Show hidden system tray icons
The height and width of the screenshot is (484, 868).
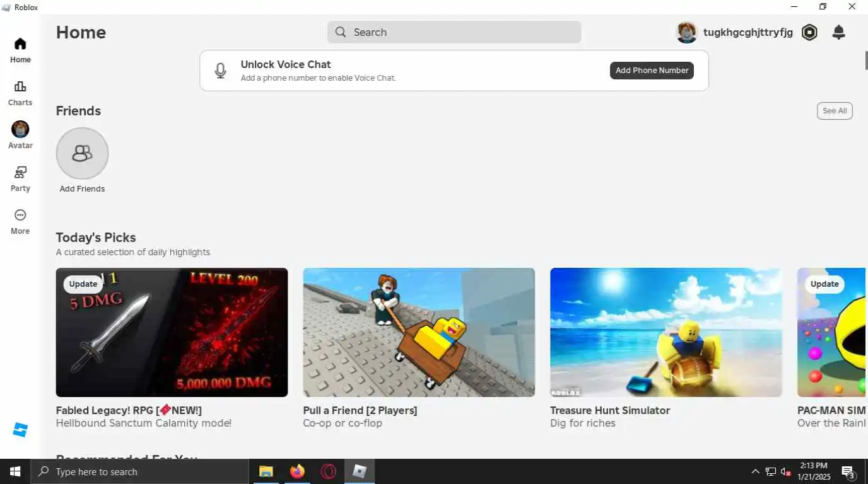tap(755, 471)
